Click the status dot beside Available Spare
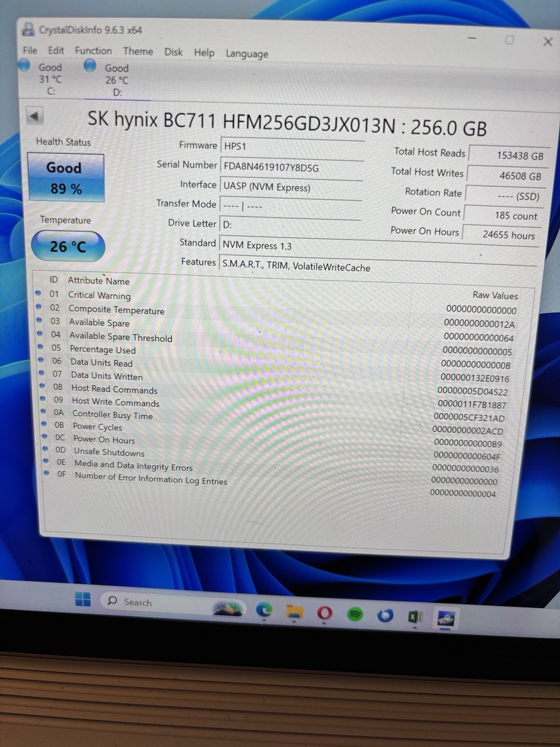Image resolution: width=560 pixels, height=747 pixels. click(39, 320)
